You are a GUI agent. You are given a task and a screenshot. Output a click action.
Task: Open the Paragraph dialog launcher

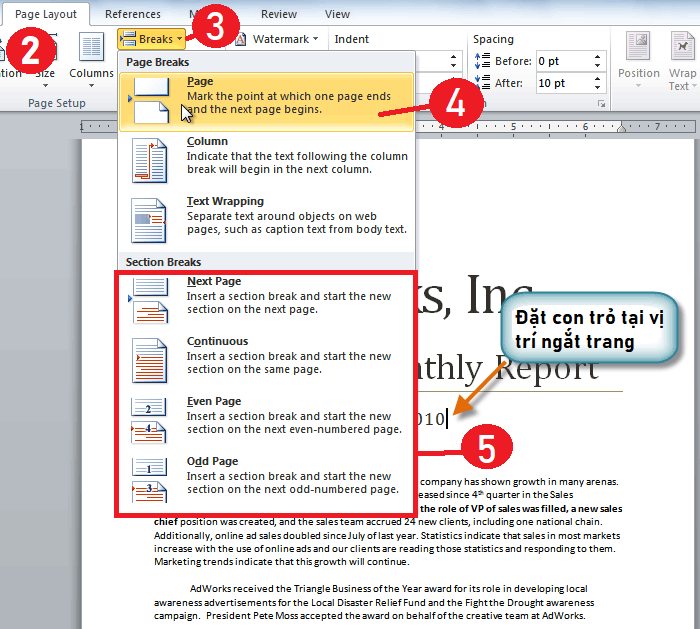click(602, 104)
